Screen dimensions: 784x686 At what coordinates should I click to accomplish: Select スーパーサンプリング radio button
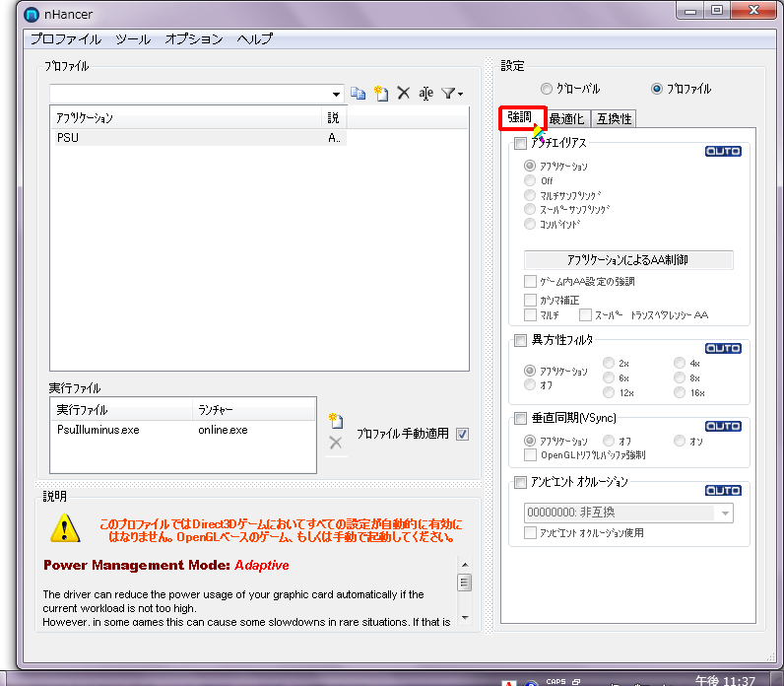click(530, 210)
